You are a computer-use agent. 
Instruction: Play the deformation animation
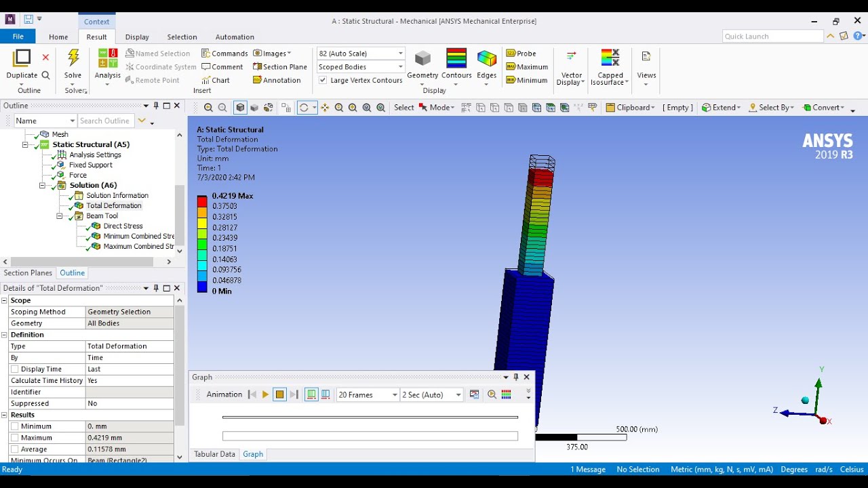coord(266,394)
